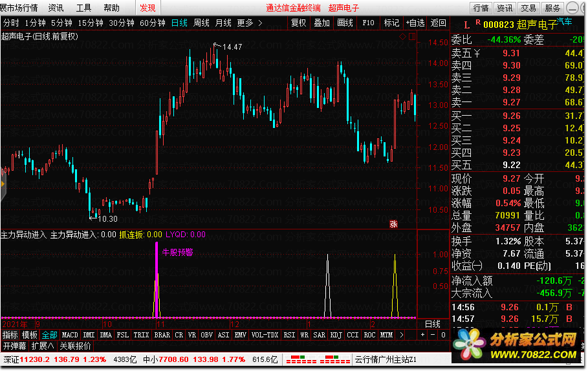Click the 叠加 overlay button

pos(321,23)
